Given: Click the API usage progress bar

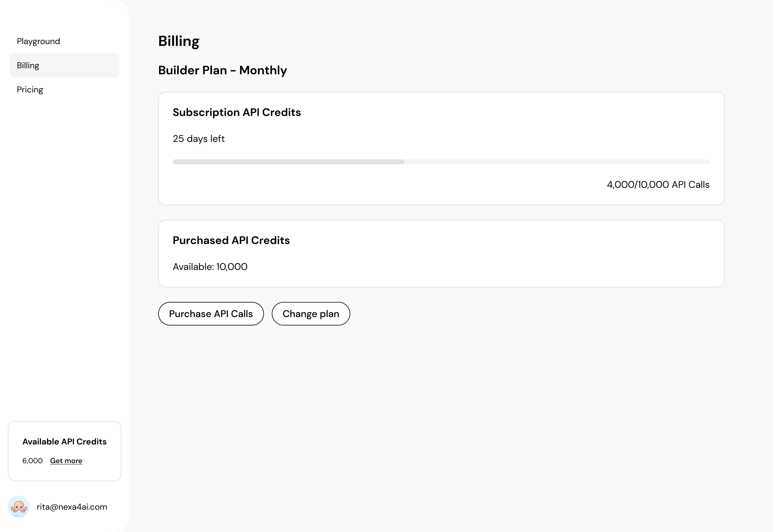Looking at the screenshot, I should 288,162.
